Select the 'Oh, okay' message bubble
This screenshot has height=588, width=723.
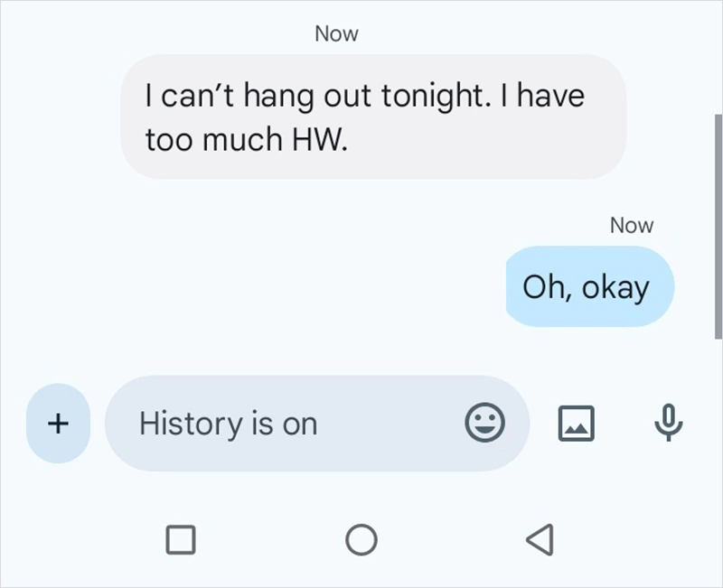pyautogui.click(x=588, y=286)
